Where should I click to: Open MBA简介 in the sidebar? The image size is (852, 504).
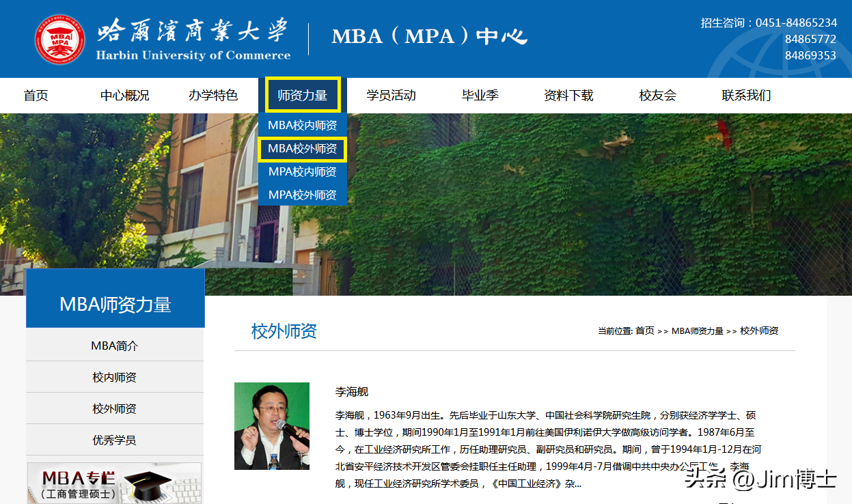click(x=115, y=346)
